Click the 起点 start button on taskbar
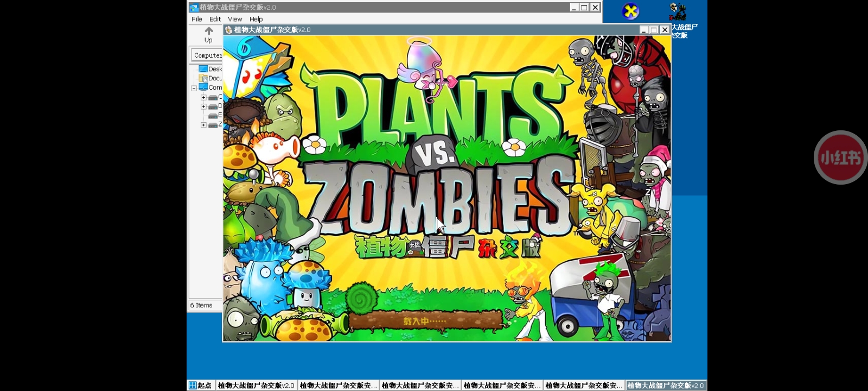Viewport: 868px width, 391px height. [201, 386]
